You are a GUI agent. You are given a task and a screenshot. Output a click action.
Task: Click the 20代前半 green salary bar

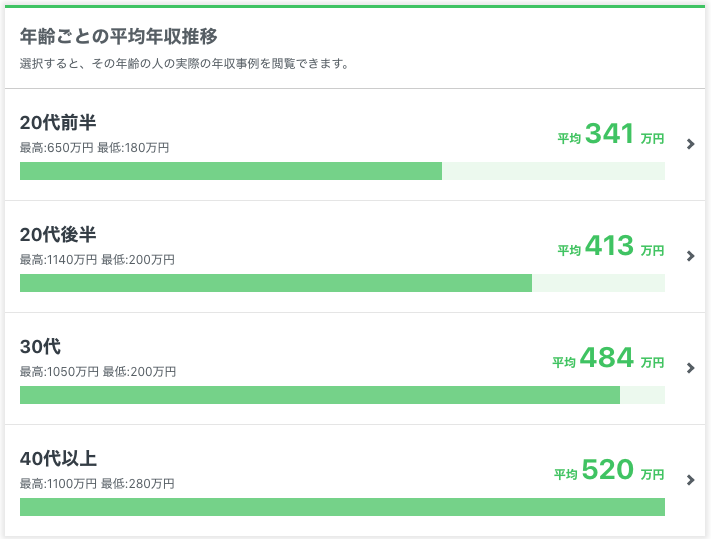pos(231,171)
